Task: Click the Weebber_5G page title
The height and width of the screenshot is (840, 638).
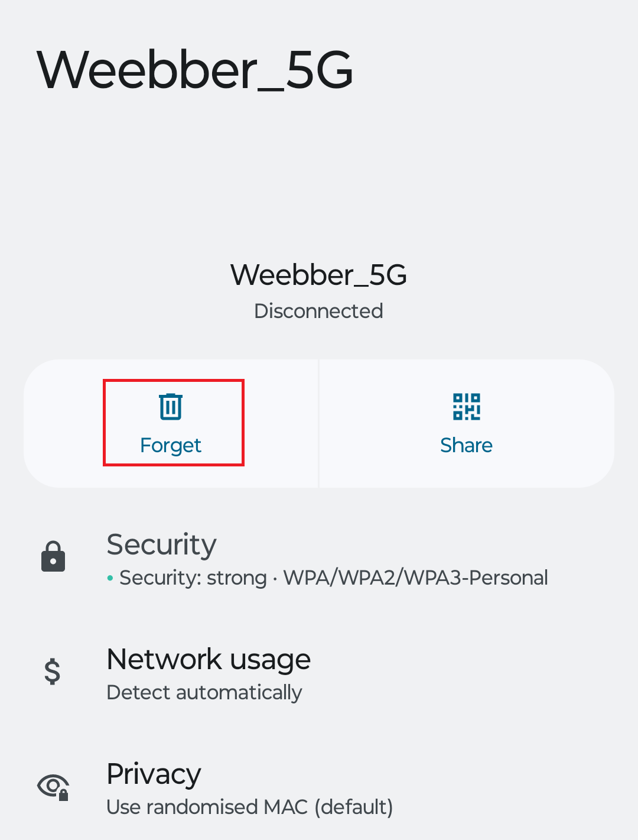Action: 194,70
